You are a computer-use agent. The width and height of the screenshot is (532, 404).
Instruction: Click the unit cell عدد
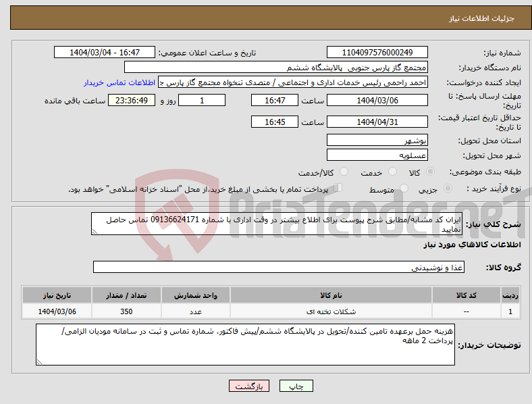point(195,311)
